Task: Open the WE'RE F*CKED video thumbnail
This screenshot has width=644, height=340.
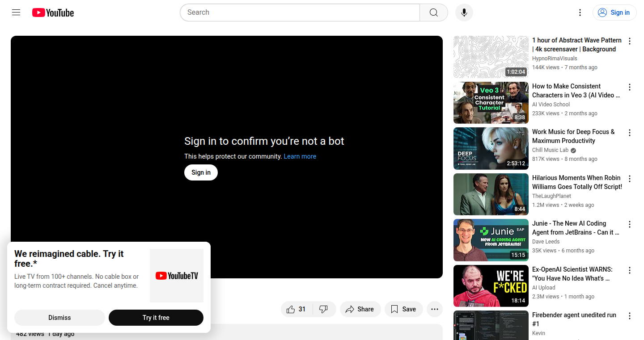Action: click(491, 286)
